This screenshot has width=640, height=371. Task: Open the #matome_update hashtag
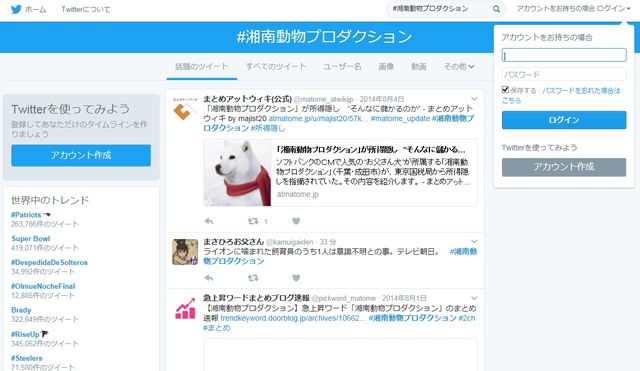(400, 118)
